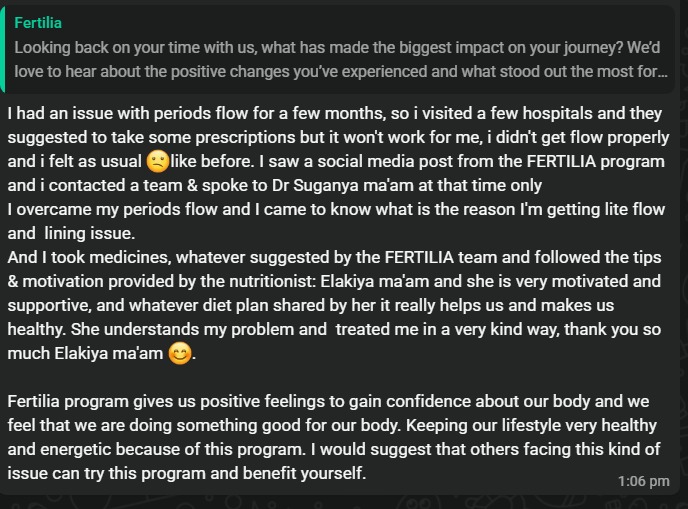This screenshot has height=509, width=688.
Task: Open the quoted Fertilia reply message
Action: (340, 48)
